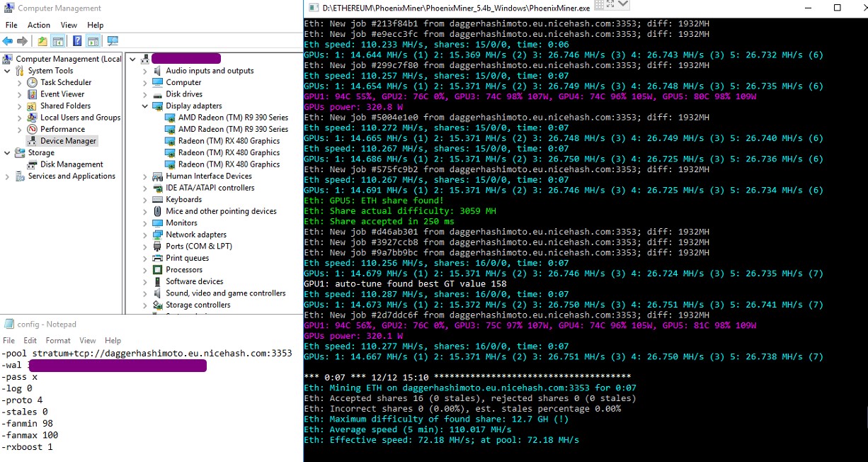Expand the Task Scheduler node arrow
This screenshot has height=462, width=868.
coord(20,82)
